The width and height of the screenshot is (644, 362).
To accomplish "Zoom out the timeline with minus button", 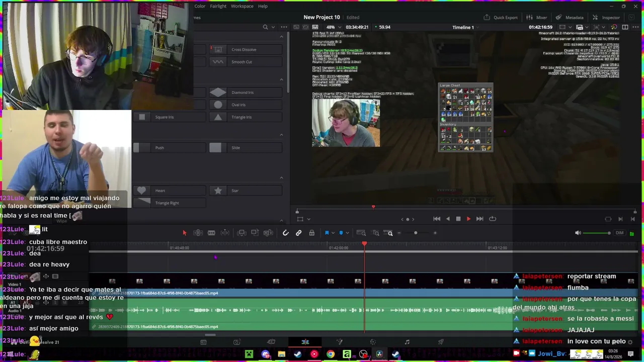I will (x=399, y=233).
